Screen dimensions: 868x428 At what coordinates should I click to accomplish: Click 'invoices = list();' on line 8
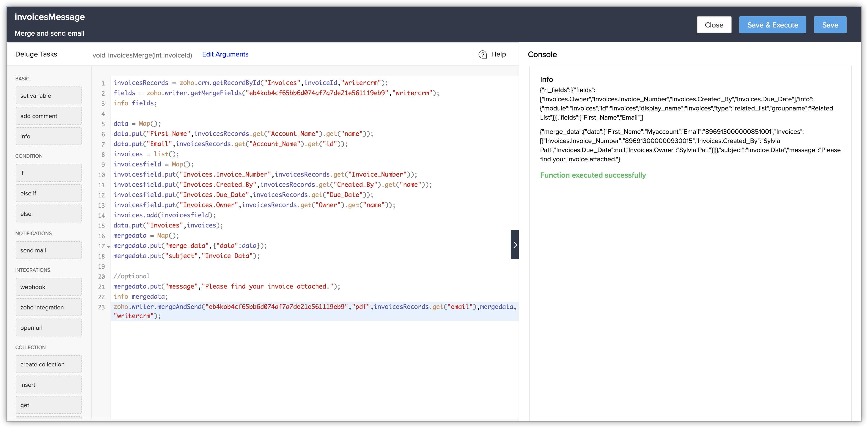pyautogui.click(x=146, y=154)
